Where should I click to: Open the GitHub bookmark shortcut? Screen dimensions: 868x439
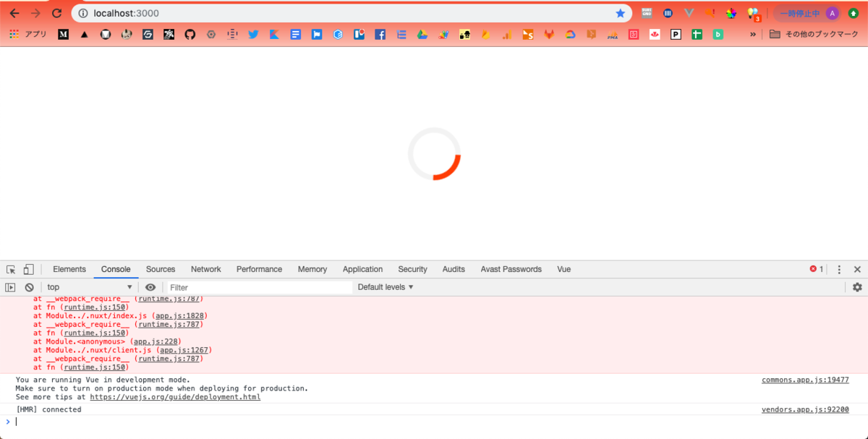click(x=190, y=33)
